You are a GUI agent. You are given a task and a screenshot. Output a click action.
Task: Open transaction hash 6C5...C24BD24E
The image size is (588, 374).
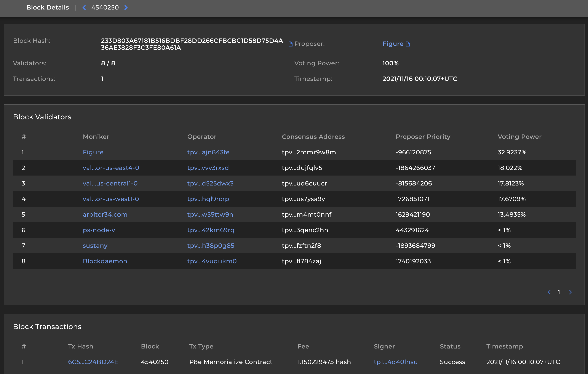pos(93,362)
